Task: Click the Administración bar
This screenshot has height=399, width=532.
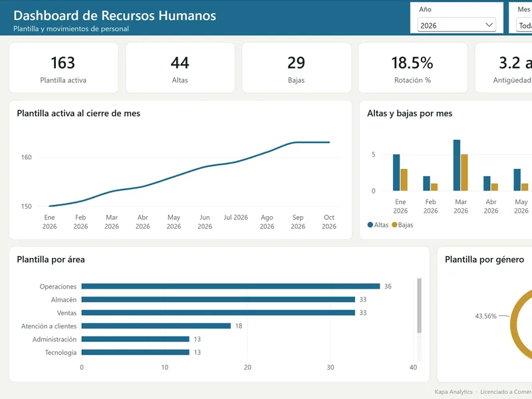Action: (136, 339)
